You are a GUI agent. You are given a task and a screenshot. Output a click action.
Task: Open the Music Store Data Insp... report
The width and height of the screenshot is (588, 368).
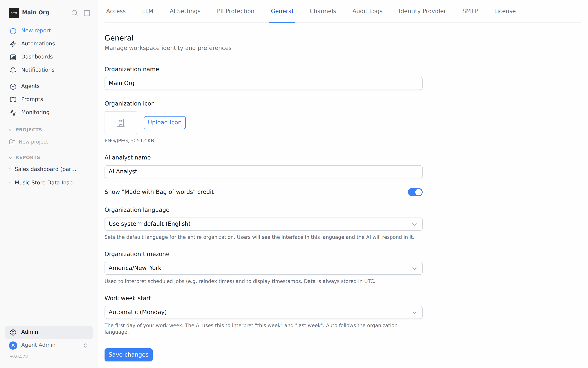(46, 183)
